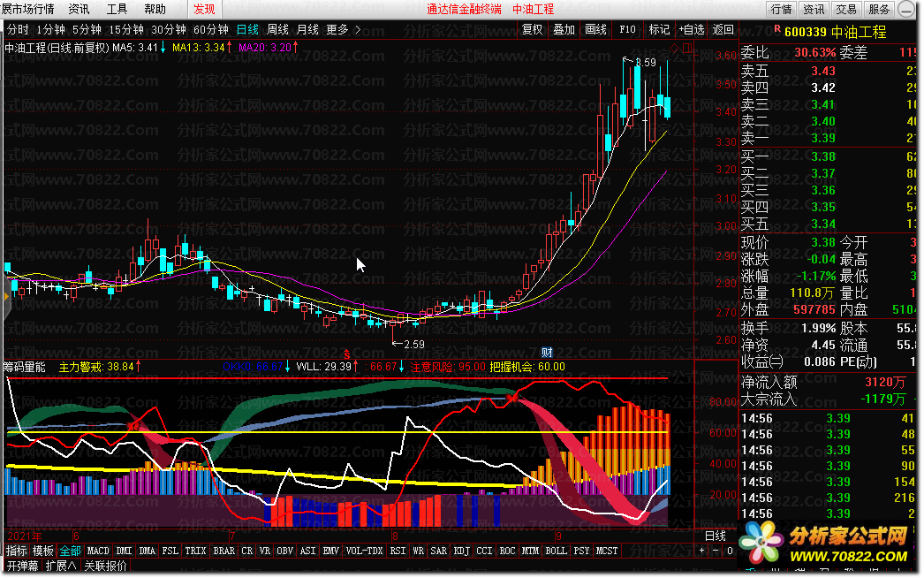924x578 pixels.
Task: Open the 工具 menu
Action: click(117, 9)
